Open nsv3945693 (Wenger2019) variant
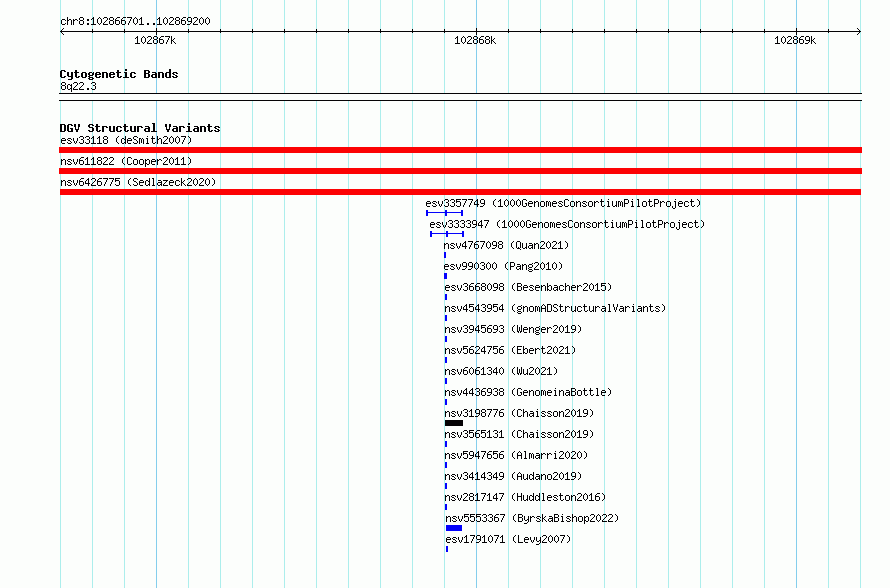Screen dimensions: 890x588 click(513, 329)
